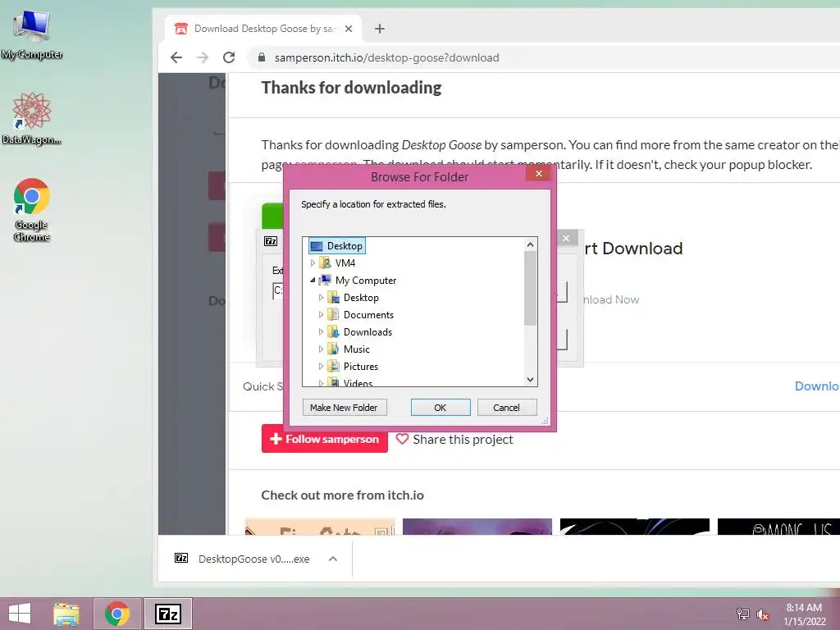This screenshot has height=630, width=840.
Task: Cancel the Browse For Folder dialog
Action: [x=506, y=408]
